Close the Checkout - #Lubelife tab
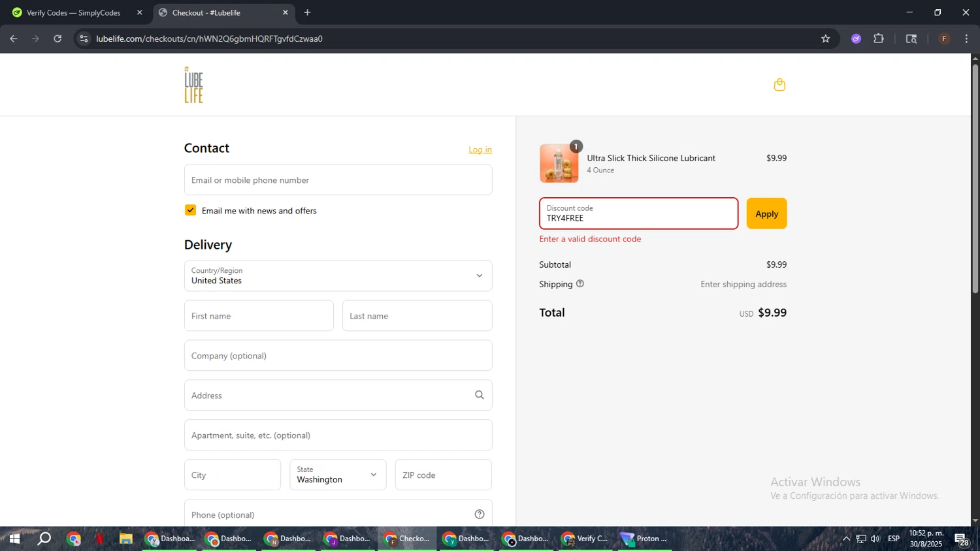 tap(286, 12)
